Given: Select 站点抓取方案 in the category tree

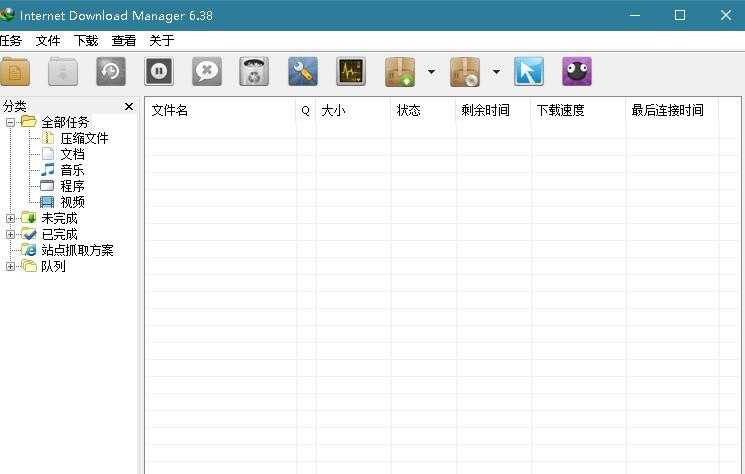Looking at the screenshot, I should pyautogui.click(x=77, y=250).
